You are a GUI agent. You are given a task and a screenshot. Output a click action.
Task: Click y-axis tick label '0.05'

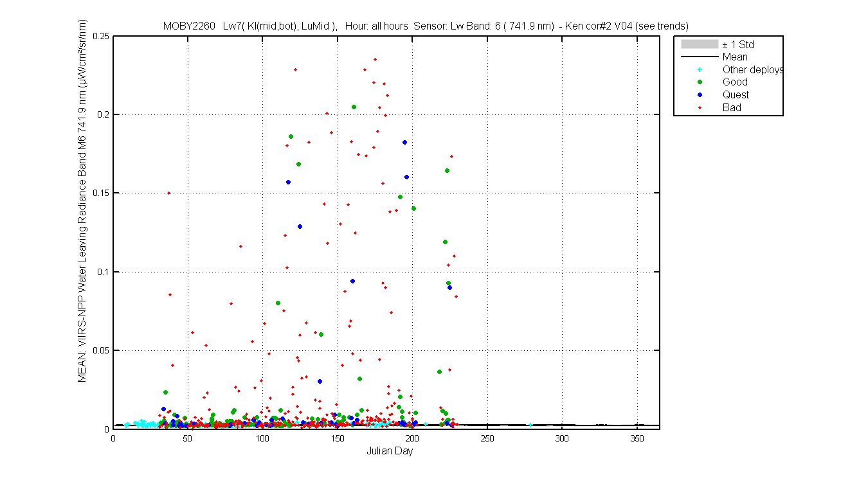[x=101, y=350]
